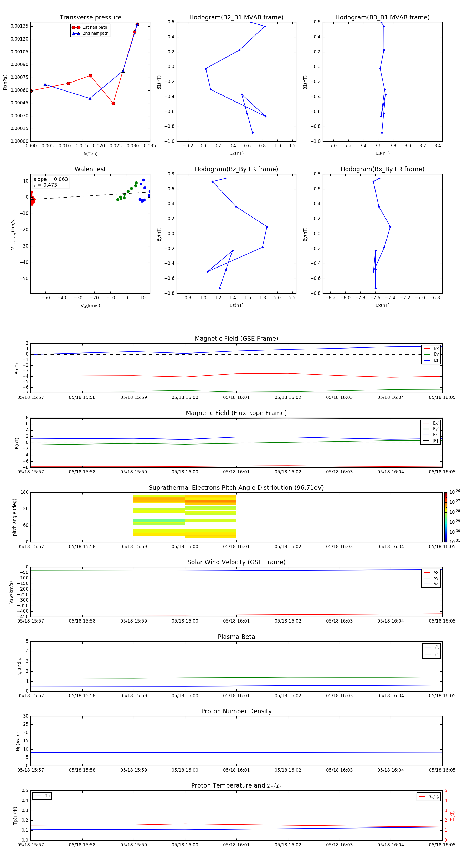Click the Bx' legend entry in Flux Rope plot

[x=431, y=423]
